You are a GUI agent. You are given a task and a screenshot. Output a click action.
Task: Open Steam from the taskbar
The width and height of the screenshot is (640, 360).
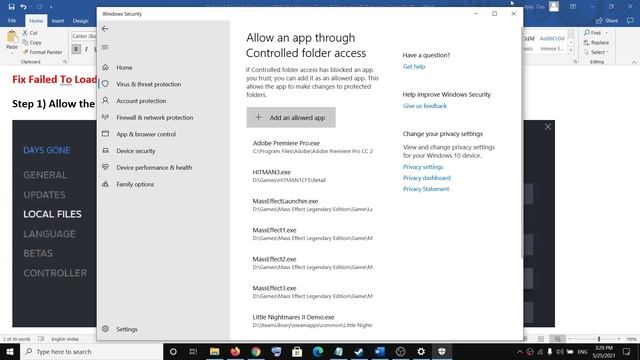pos(359,351)
